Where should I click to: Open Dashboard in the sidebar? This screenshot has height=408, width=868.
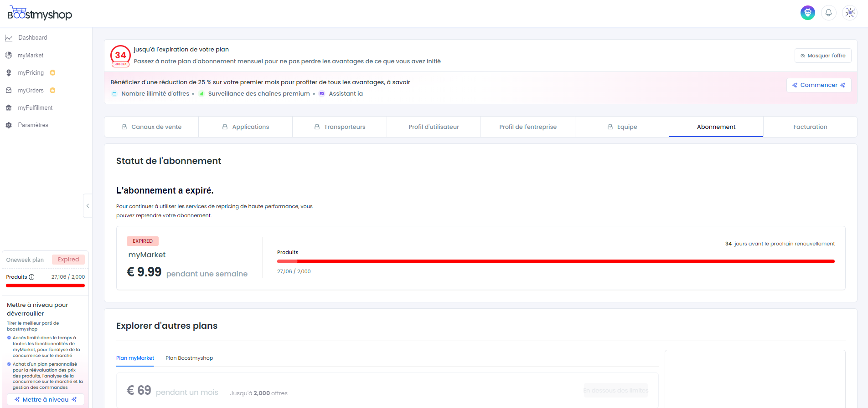pyautogui.click(x=33, y=38)
